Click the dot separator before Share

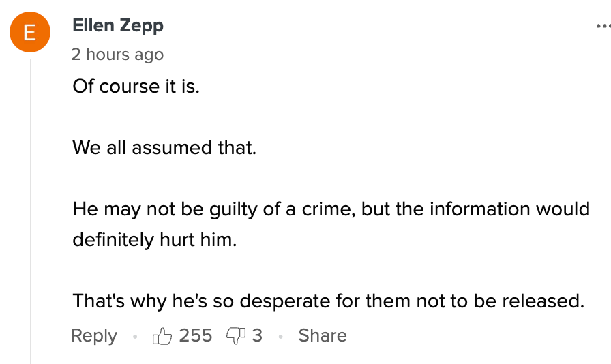click(x=280, y=336)
